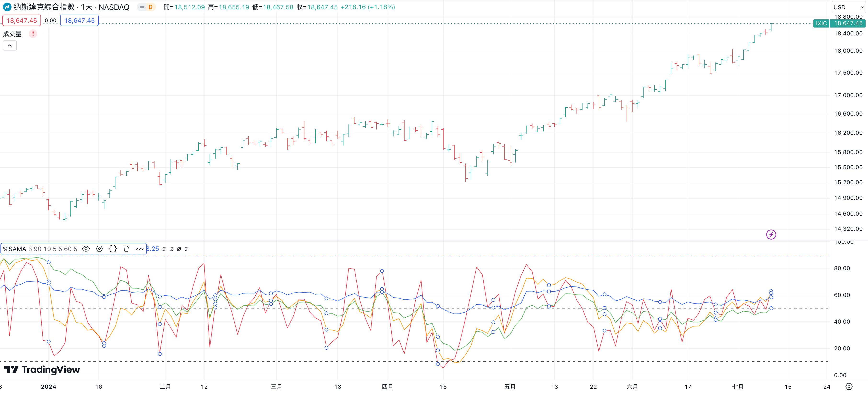Open symbol search via 納斯達克綜合指數 title
The width and height of the screenshot is (868, 393).
pyautogui.click(x=44, y=7)
